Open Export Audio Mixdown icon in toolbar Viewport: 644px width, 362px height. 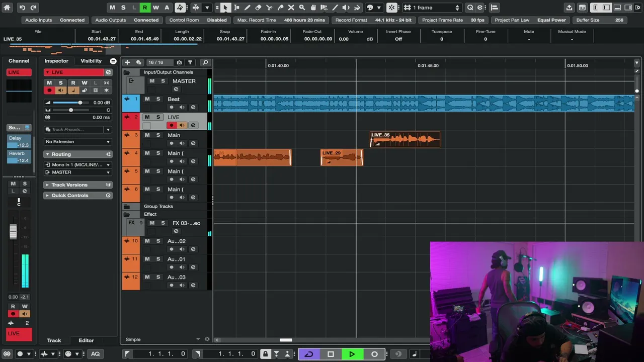pos(569,8)
